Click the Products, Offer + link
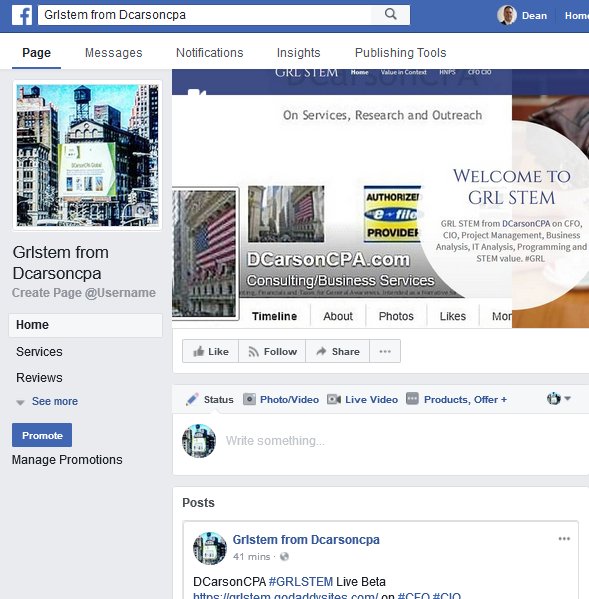This screenshot has width=589, height=599. tap(465, 399)
